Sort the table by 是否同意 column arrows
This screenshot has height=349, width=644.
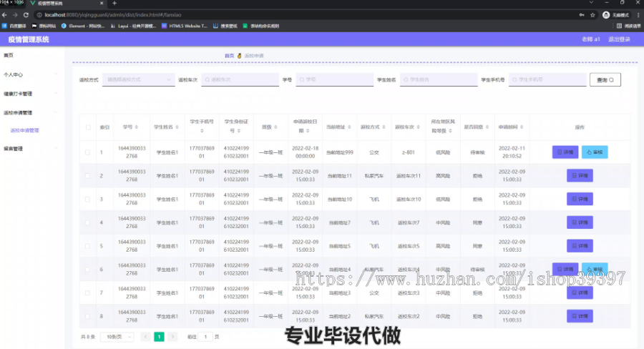tap(487, 127)
